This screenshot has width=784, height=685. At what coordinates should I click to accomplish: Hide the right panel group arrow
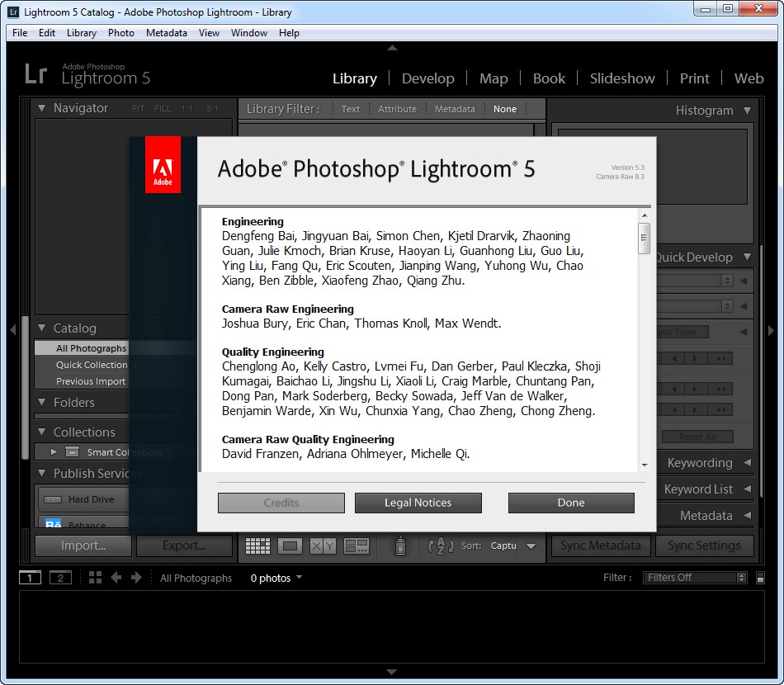click(x=771, y=330)
